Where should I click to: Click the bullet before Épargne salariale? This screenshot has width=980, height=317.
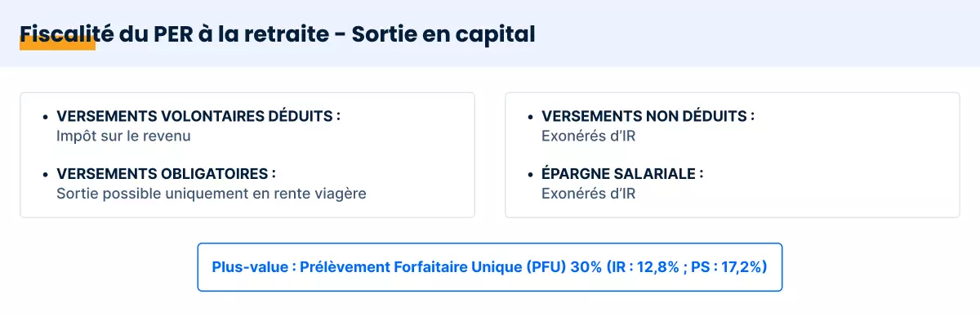point(529,175)
